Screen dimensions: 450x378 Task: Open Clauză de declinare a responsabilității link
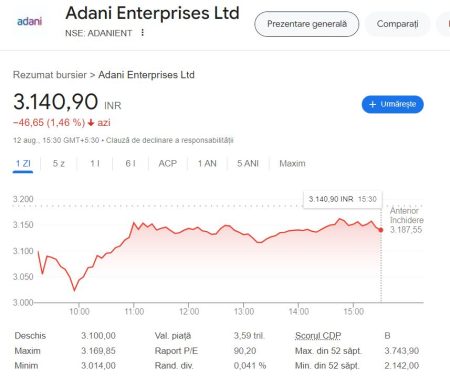(170, 140)
